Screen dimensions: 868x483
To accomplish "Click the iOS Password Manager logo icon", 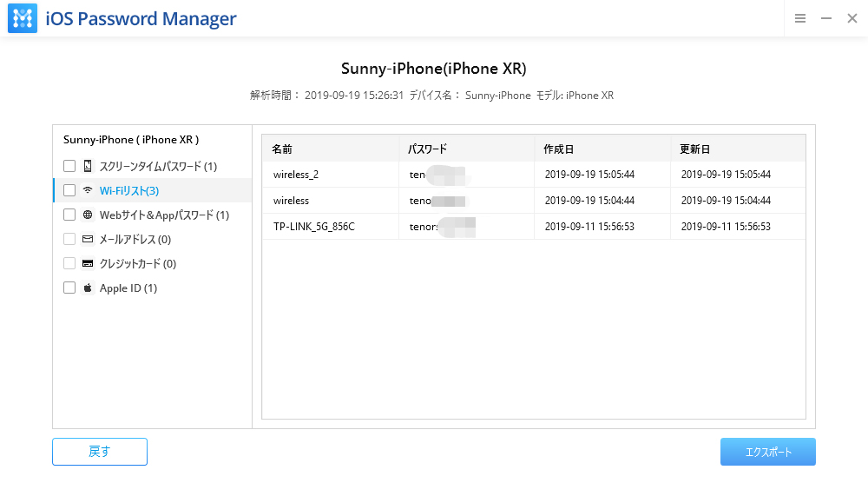I will tap(23, 19).
